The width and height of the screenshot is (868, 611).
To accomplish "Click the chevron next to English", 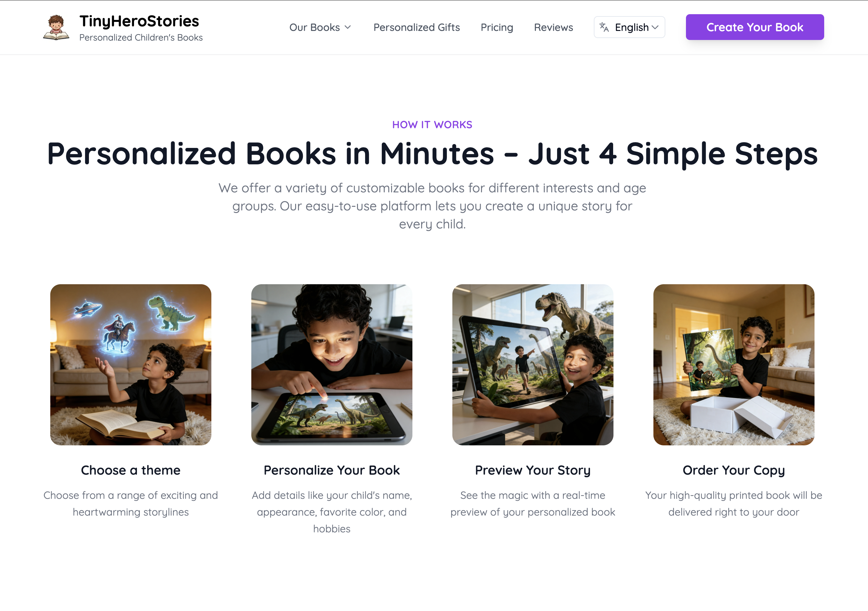I will tap(656, 27).
